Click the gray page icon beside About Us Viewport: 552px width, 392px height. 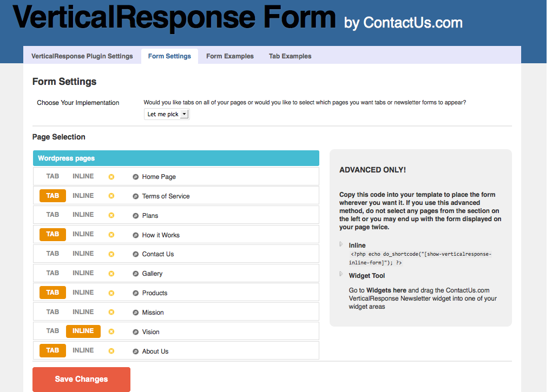pos(135,351)
